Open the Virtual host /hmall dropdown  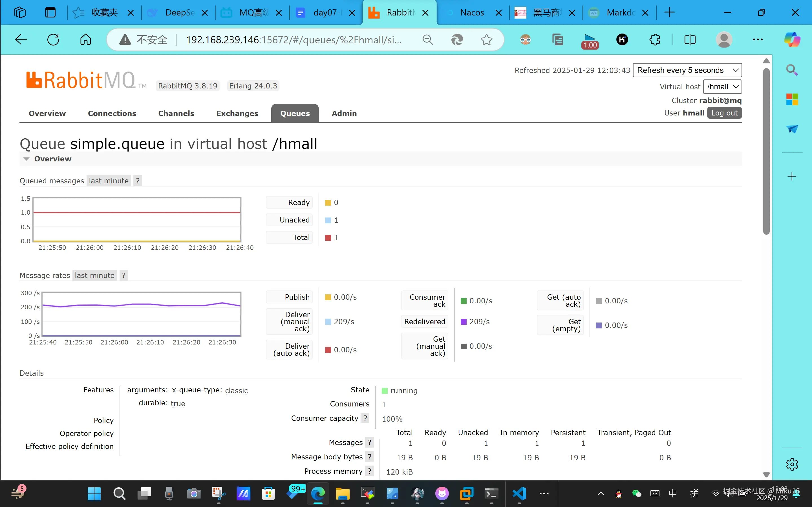(722, 87)
